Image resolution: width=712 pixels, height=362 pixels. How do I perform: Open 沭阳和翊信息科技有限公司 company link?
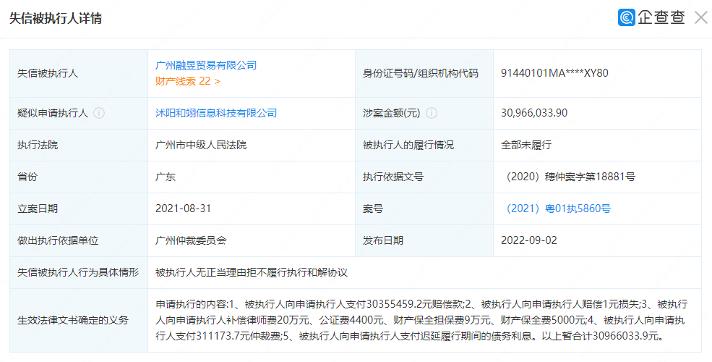(x=216, y=113)
